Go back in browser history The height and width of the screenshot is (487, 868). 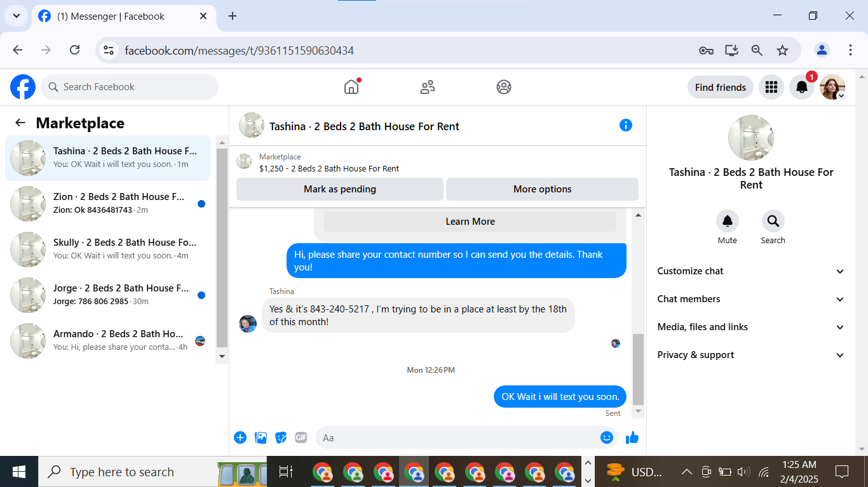[x=18, y=50]
